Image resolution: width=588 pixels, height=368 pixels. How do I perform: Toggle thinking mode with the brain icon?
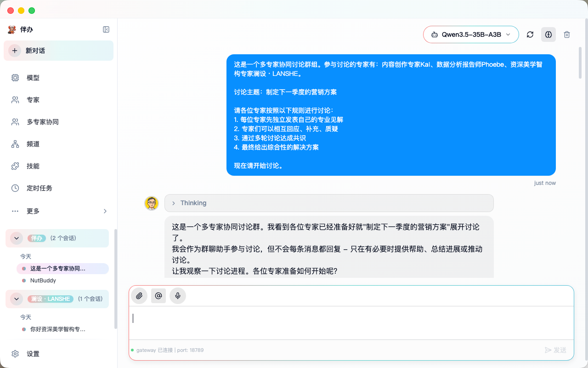[x=548, y=34]
